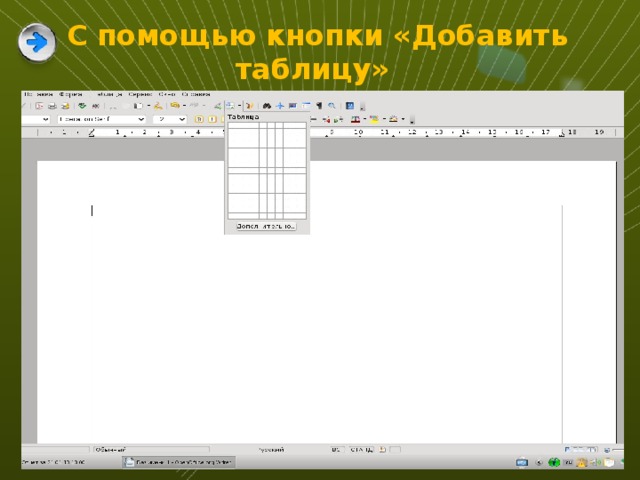Screen dimensions: 640x480
Task: Open the Таблица menu in menu bar
Action: pos(109,94)
